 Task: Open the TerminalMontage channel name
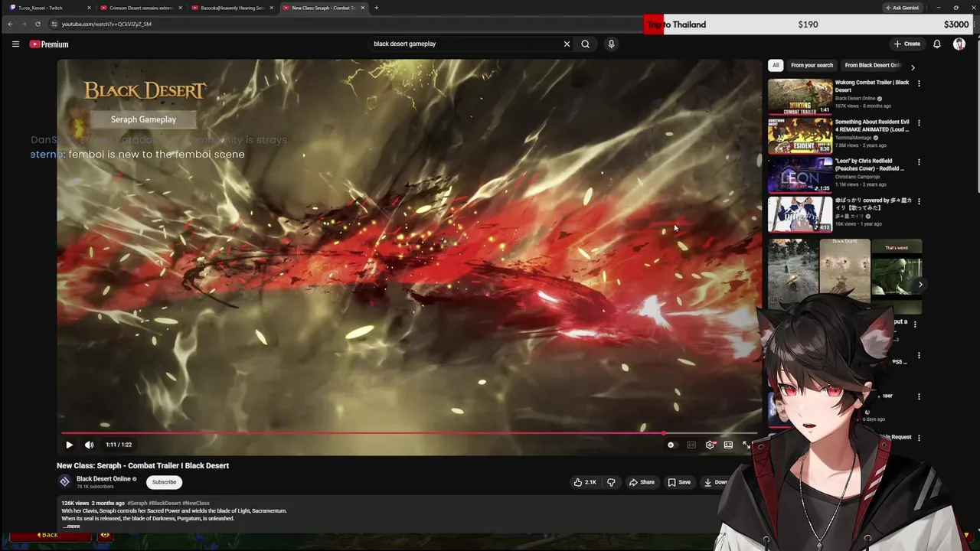pyautogui.click(x=854, y=138)
